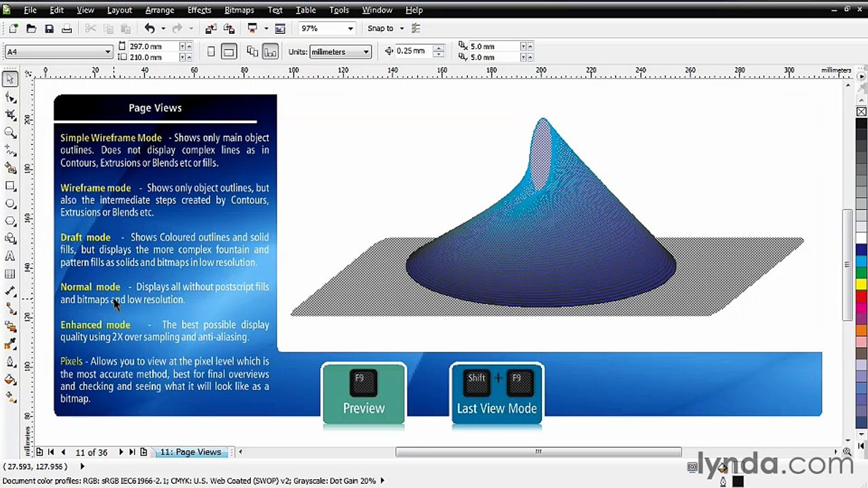The image size is (868, 488).
Task: Select the Table tool
Action: pyautogui.click(x=10, y=273)
